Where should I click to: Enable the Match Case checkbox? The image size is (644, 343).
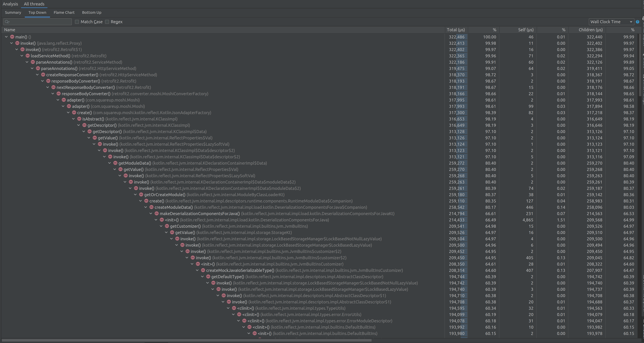(x=77, y=22)
